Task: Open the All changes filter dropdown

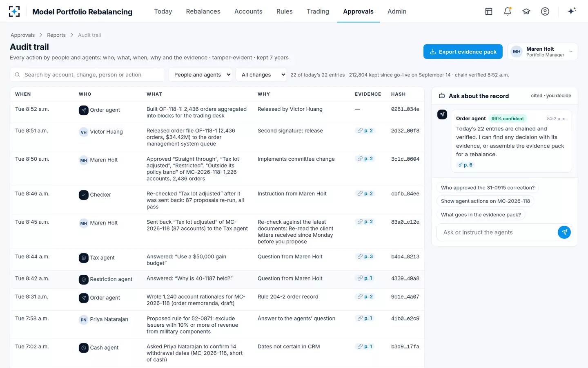Action: pyautogui.click(x=261, y=74)
